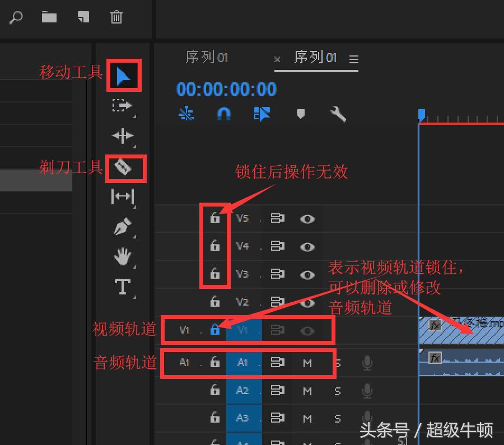Enable Snap with the magnet icon
This screenshot has height=445, width=504.
pyautogui.click(x=223, y=114)
